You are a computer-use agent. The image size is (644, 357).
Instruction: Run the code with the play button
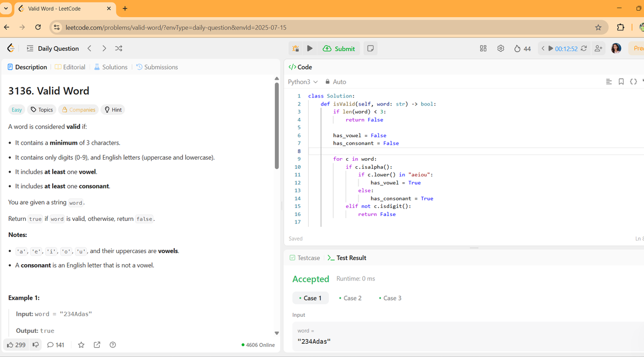[310, 48]
